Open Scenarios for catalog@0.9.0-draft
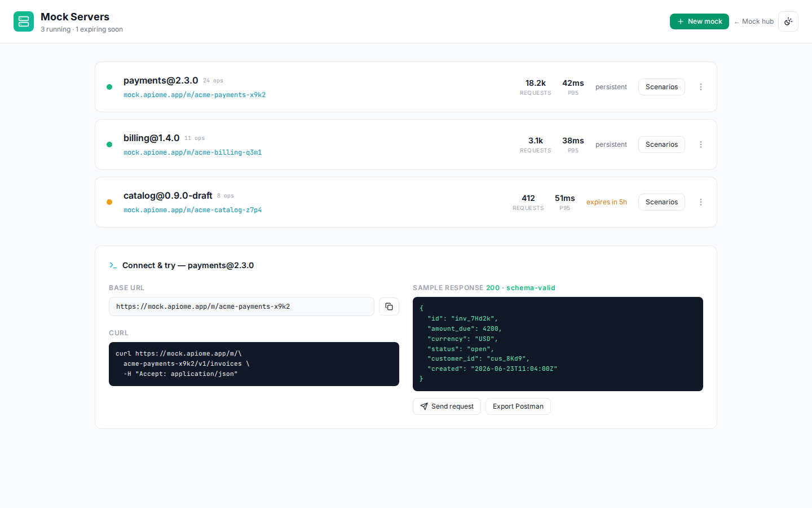The image size is (812, 508). tap(661, 202)
